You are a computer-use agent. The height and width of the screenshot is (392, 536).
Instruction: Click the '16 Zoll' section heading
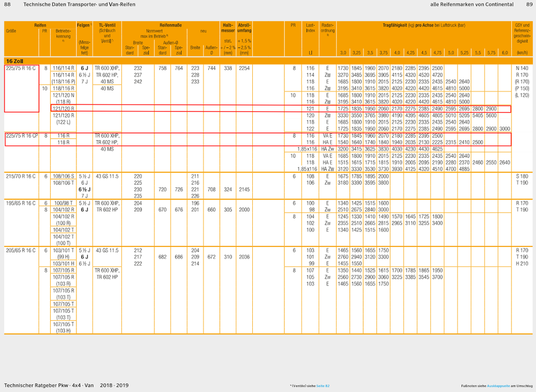[15, 61]
